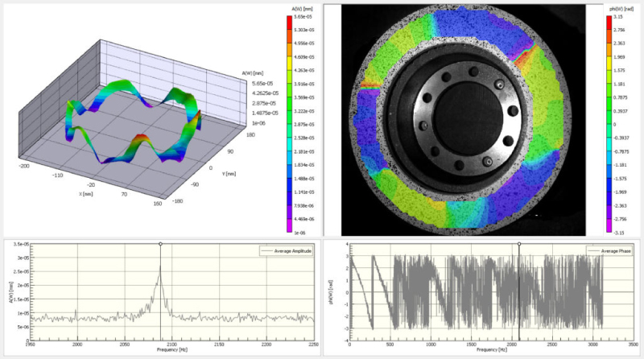Click the frequency cursor marker atop phase spectrum
Image resolution: width=644 pixels, height=359 pixels.
coord(519,243)
